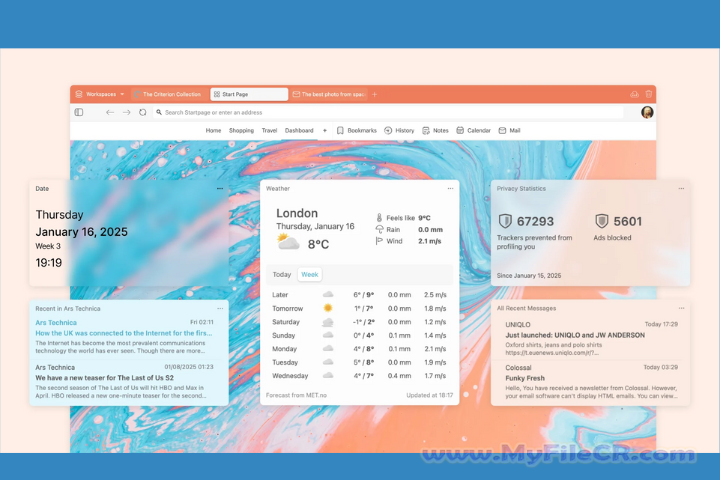
Task: Open the Workspaces icon in tab bar
Action: click(79, 94)
